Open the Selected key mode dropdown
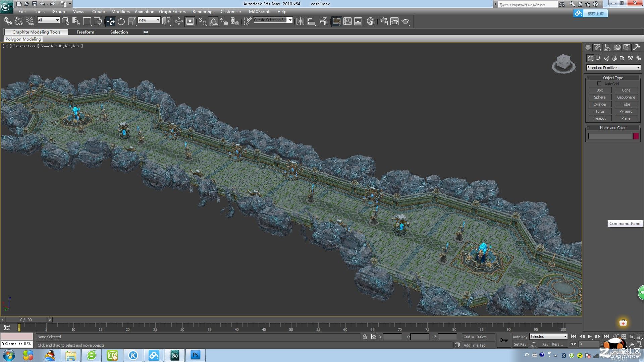 point(548,337)
